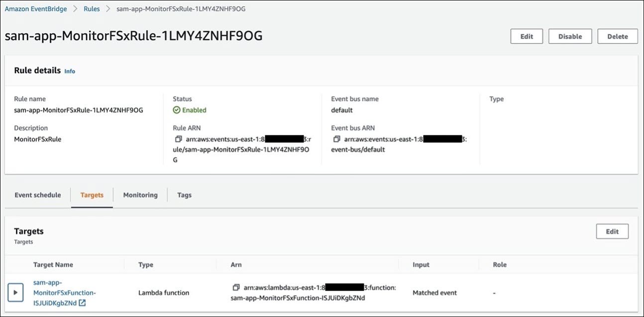Click the Event bus ARN value text
Image resolution: width=644 pixels, height=317 pixels.
pyautogui.click(x=399, y=144)
